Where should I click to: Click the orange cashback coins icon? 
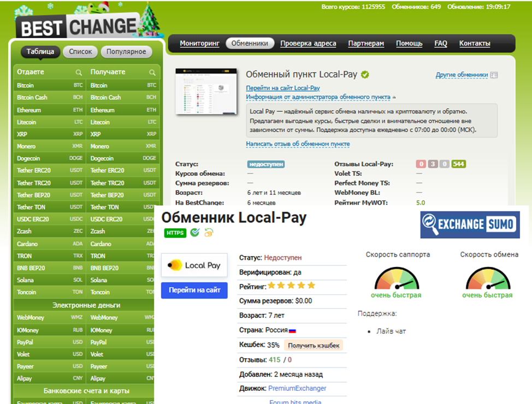pyautogui.click(x=209, y=233)
